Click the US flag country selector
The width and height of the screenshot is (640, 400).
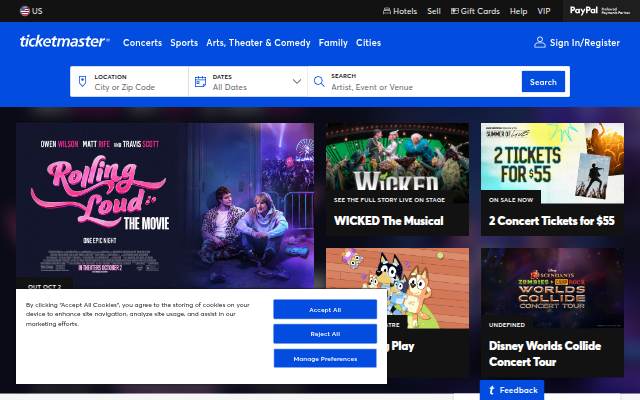[x=31, y=11]
